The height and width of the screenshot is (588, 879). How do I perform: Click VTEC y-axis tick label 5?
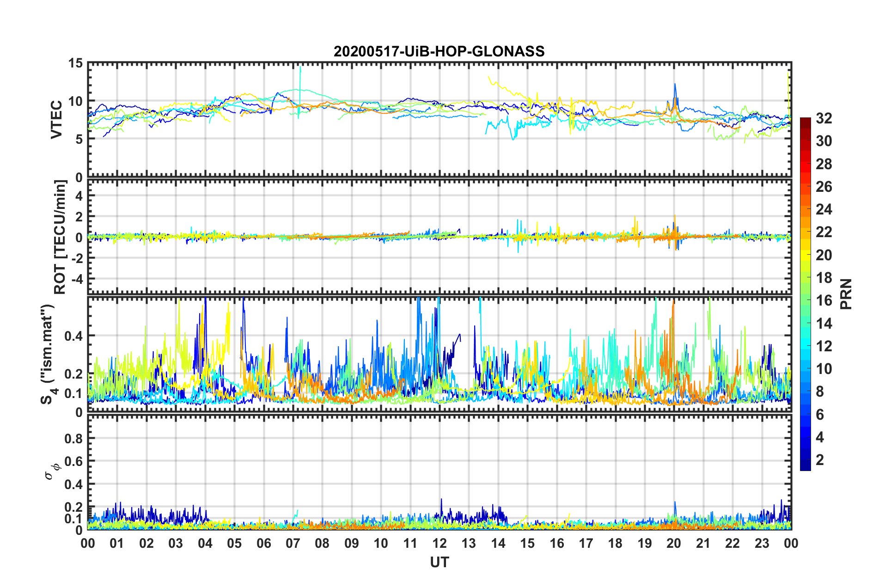pyautogui.click(x=79, y=139)
